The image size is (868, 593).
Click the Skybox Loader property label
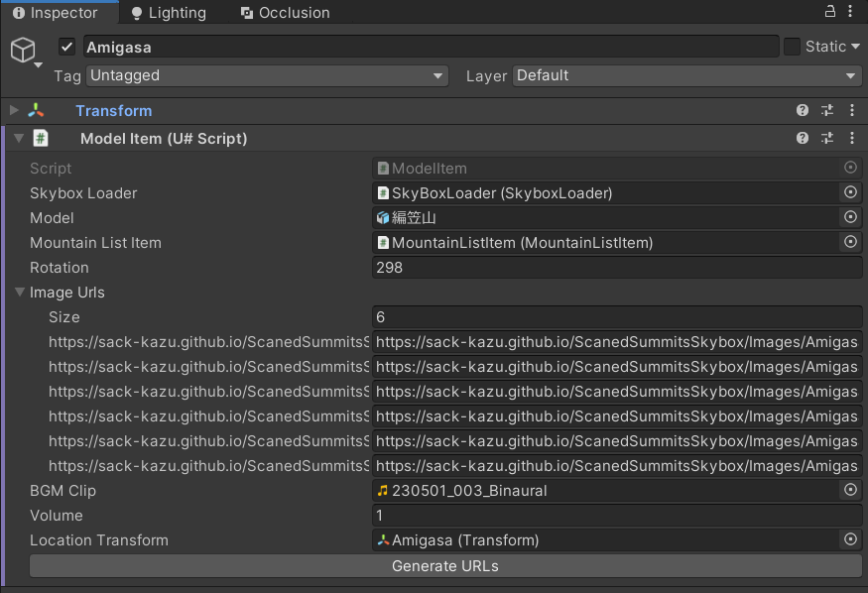pos(83,193)
